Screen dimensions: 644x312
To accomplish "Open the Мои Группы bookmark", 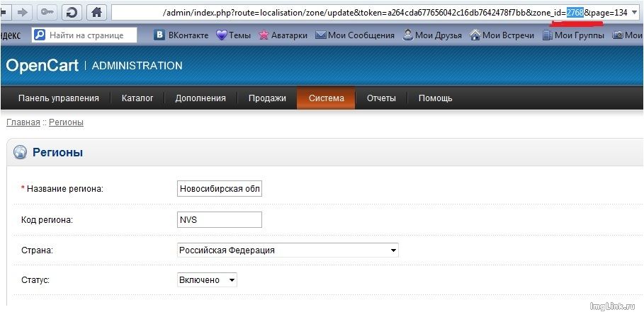I will (573, 35).
